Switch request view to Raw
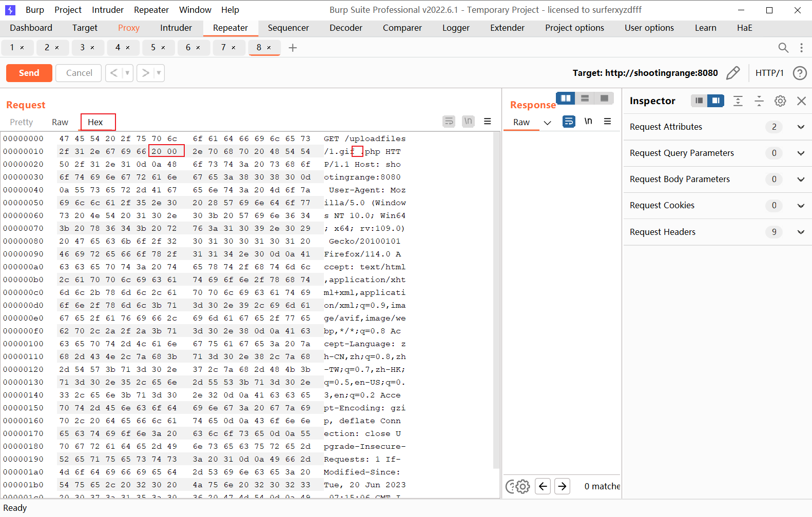Image resolution: width=812 pixels, height=517 pixels. point(60,122)
